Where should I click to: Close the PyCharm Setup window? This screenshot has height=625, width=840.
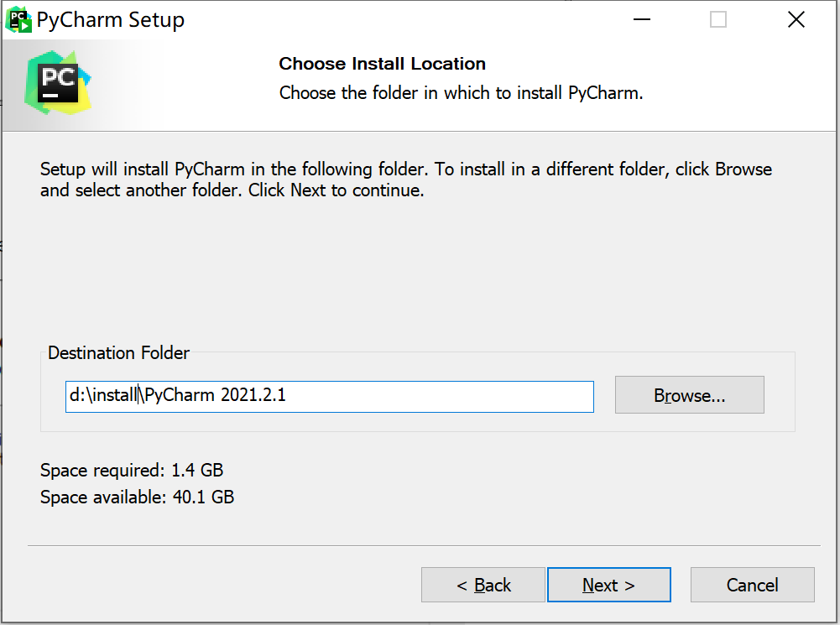coord(796,20)
